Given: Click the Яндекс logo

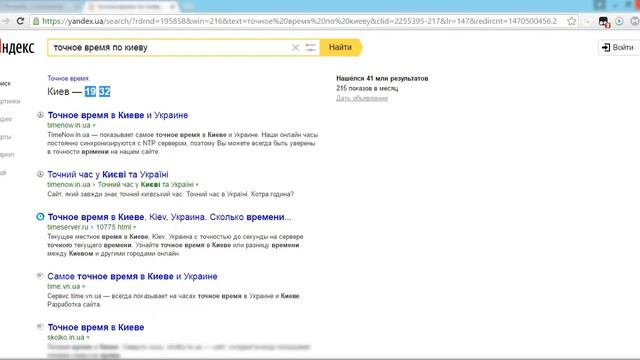Looking at the screenshot, I should 17,47.
